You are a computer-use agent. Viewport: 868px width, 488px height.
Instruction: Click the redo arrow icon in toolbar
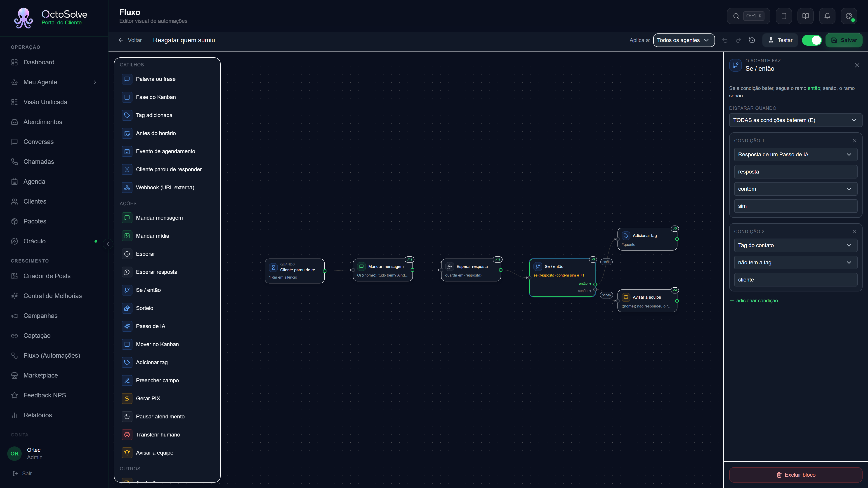[x=738, y=40]
